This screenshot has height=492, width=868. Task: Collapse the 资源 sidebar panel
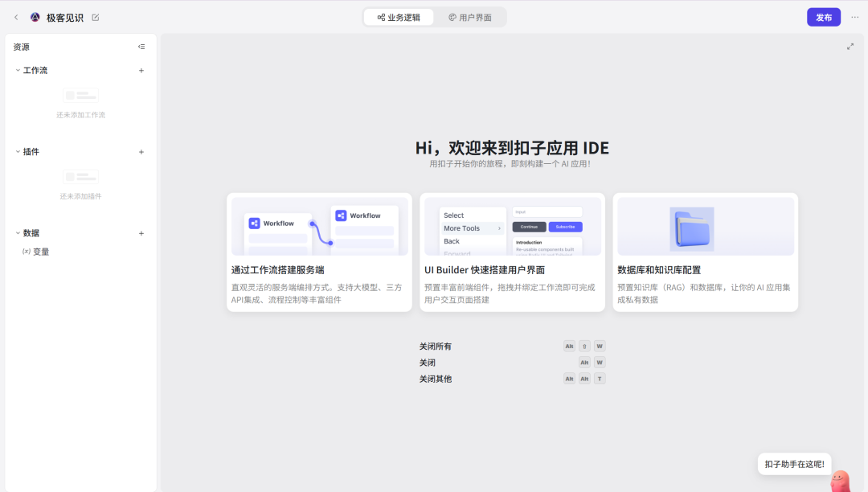(x=141, y=47)
